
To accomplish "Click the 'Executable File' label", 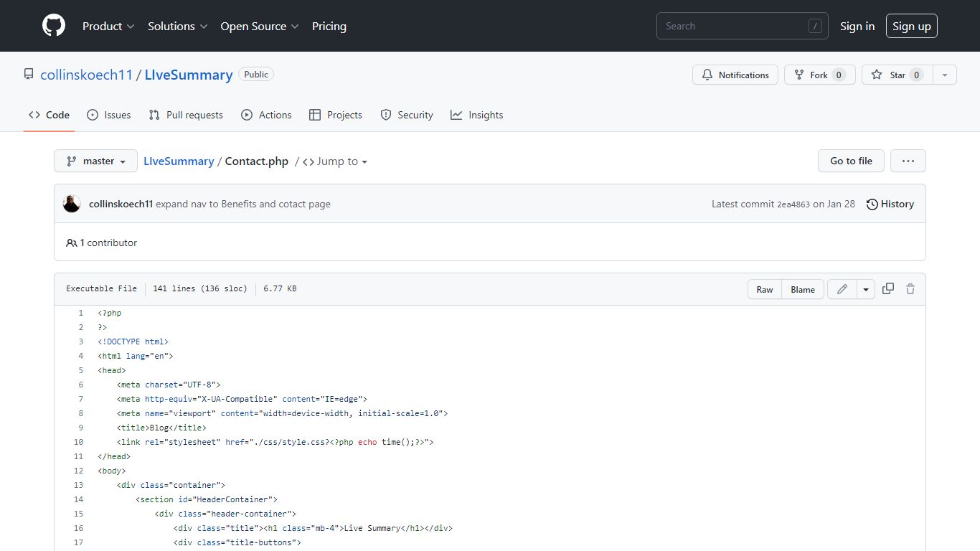I will click(x=101, y=288).
